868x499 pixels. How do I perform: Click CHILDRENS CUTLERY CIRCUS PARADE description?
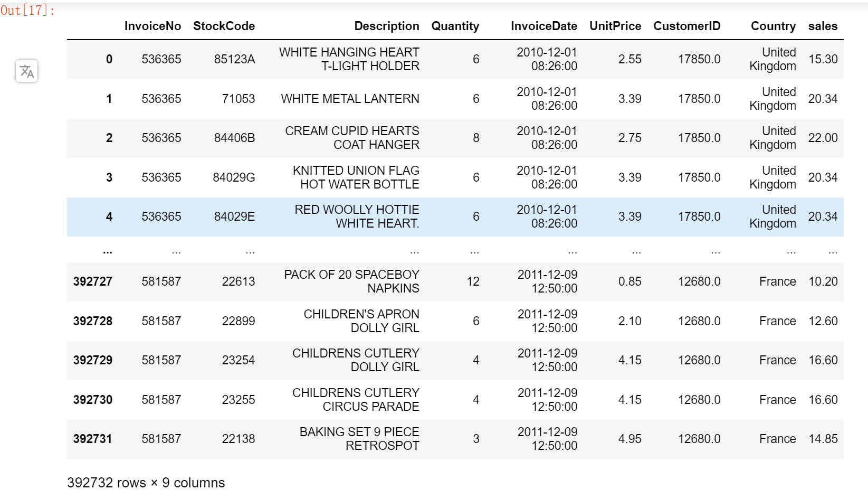pyautogui.click(x=356, y=400)
